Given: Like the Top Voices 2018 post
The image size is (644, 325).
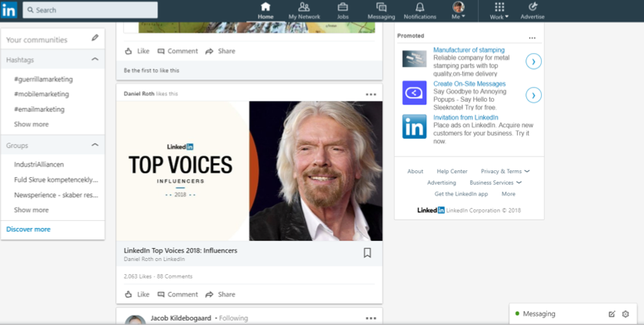Looking at the screenshot, I should click(137, 294).
